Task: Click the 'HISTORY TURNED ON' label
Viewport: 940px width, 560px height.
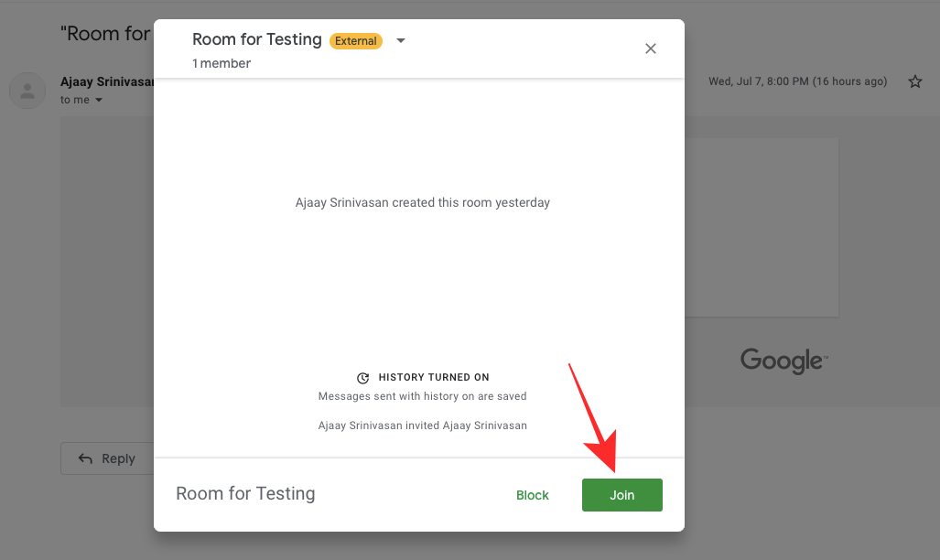Action: pyautogui.click(x=434, y=377)
